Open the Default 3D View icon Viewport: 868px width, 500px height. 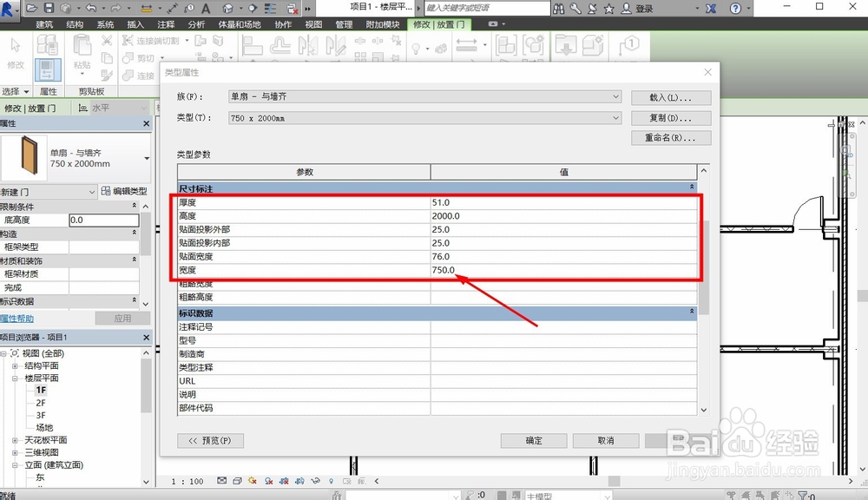227,9
